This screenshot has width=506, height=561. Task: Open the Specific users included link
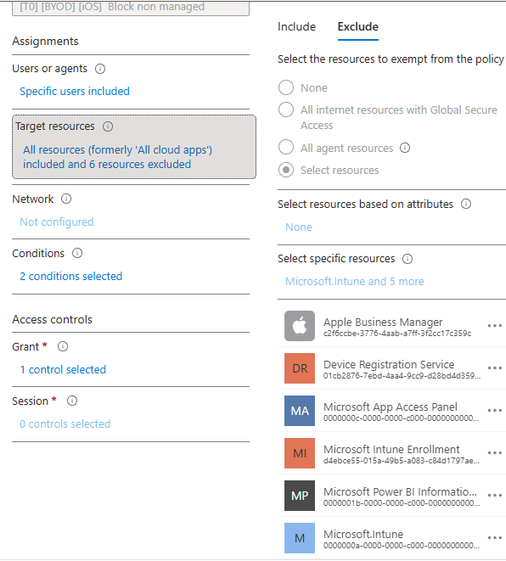coord(74,91)
